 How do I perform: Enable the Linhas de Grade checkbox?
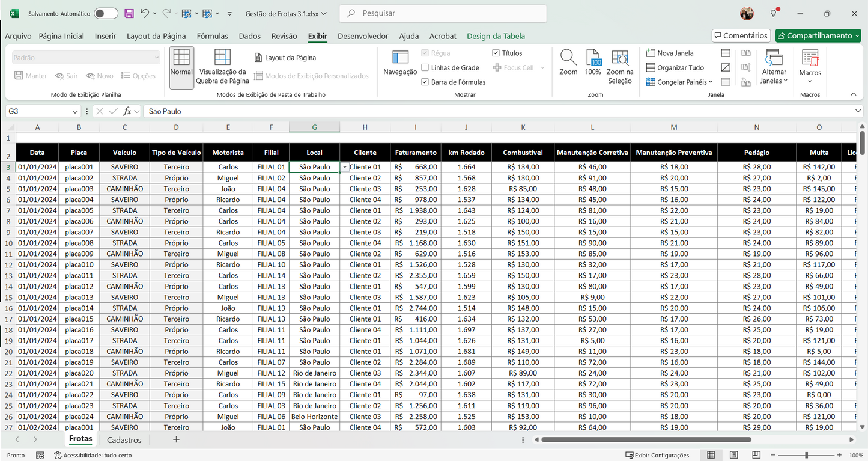pos(425,67)
